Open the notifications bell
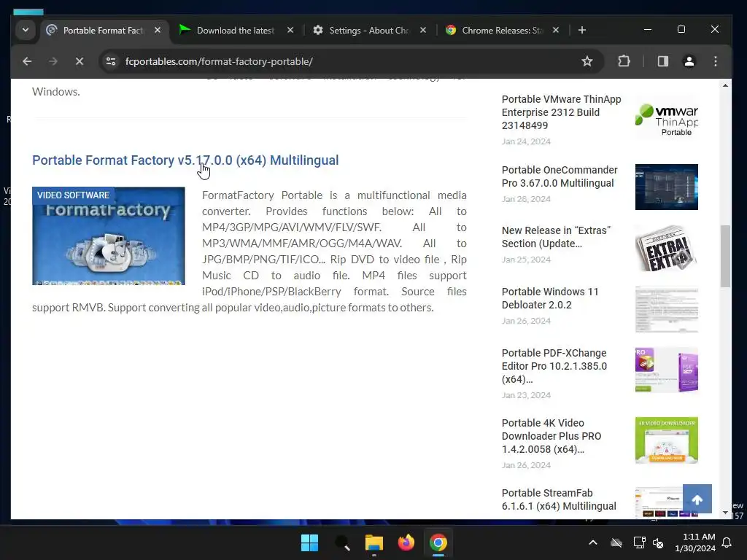The width and height of the screenshot is (747, 560). click(x=727, y=542)
